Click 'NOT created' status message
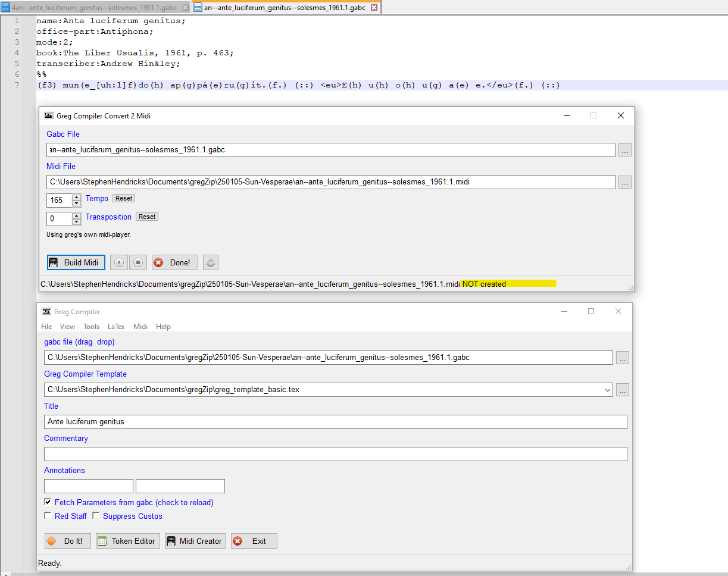The image size is (728, 576). pyautogui.click(x=484, y=284)
